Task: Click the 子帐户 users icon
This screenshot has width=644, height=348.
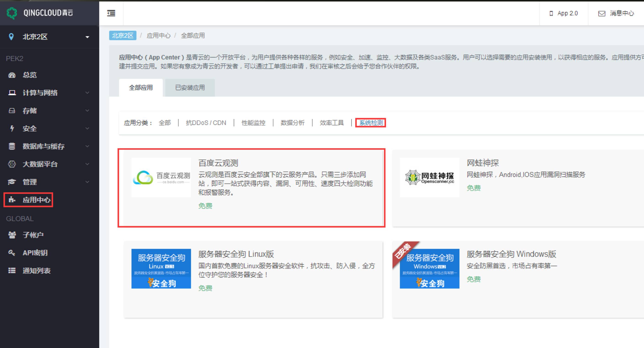Action: pos(12,235)
